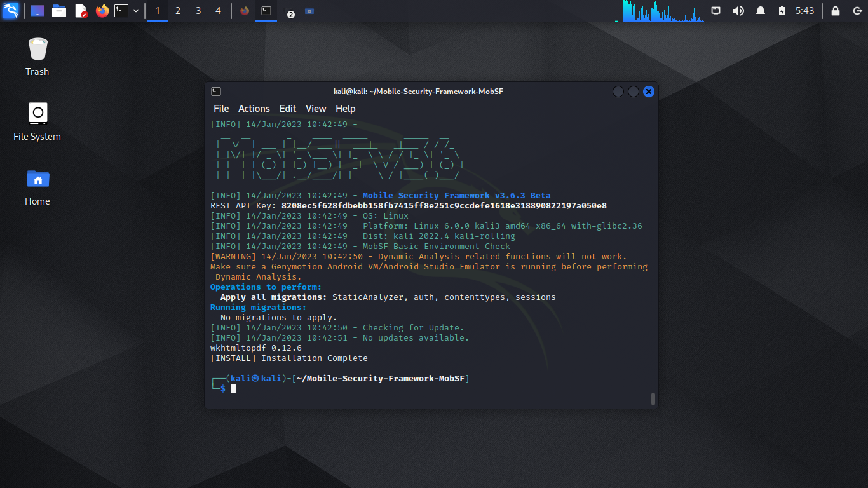Image resolution: width=868 pixels, height=488 pixels.
Task: Maximize the terminal window
Action: coord(634,91)
